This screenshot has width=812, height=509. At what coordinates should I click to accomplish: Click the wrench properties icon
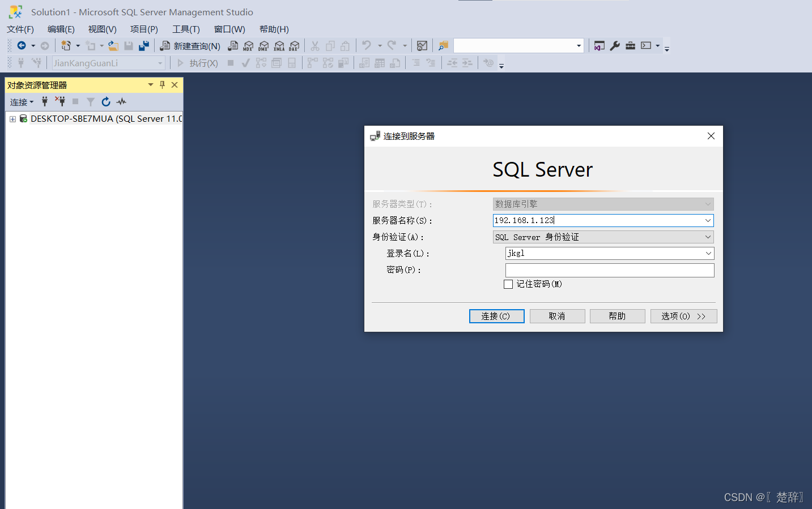coord(615,46)
